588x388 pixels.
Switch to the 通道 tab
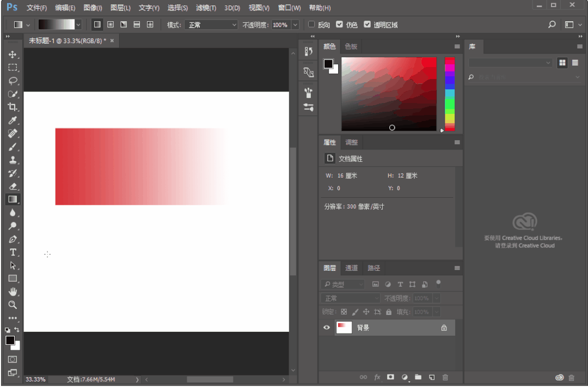tap(351, 268)
